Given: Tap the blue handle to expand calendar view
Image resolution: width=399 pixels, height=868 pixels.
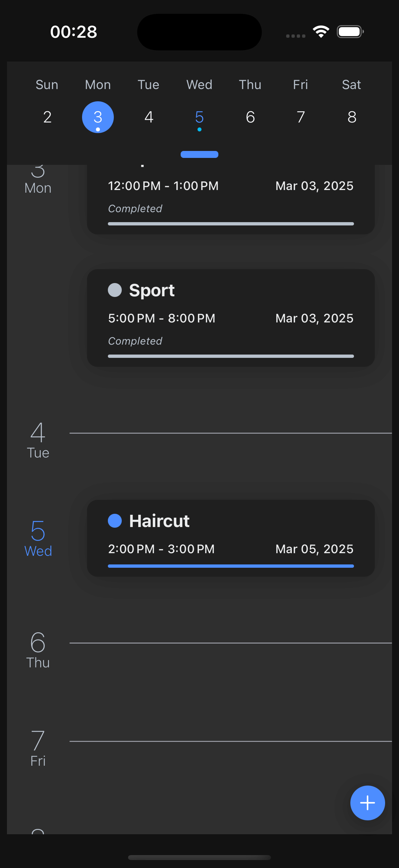Looking at the screenshot, I should (x=199, y=154).
